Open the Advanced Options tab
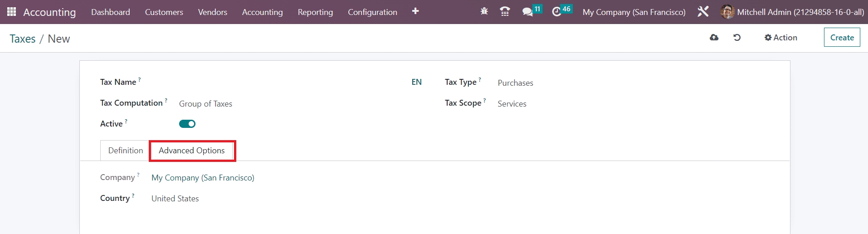The image size is (868, 234). [x=191, y=151]
